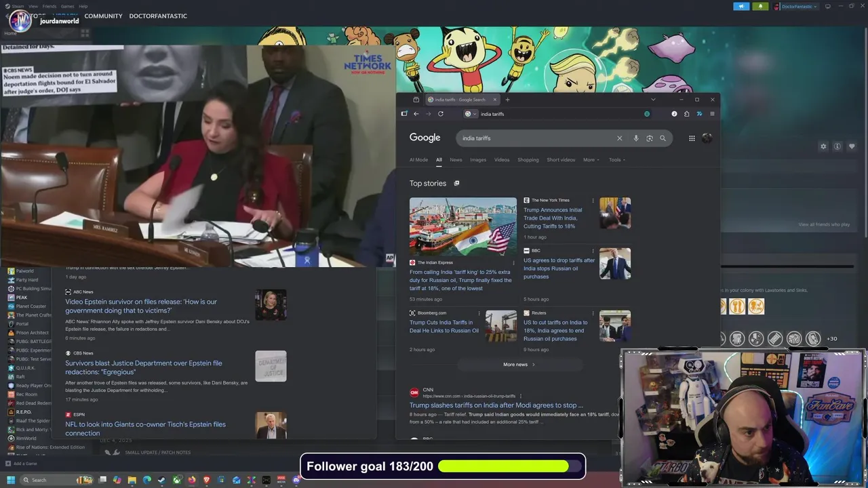Screen dimensions: 868x488
Task: Expand the browser tab list chevron
Action: 653,100
